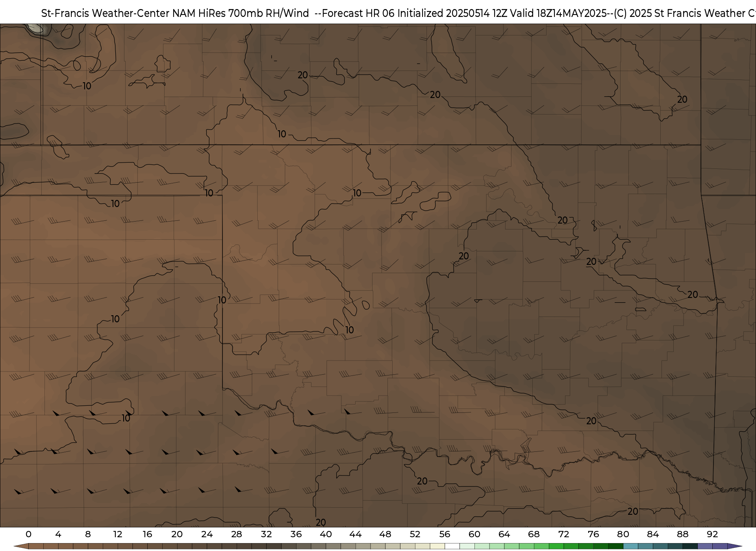Select the white swatch in the colorbar
Screen dimensions: 756x551
452,546
